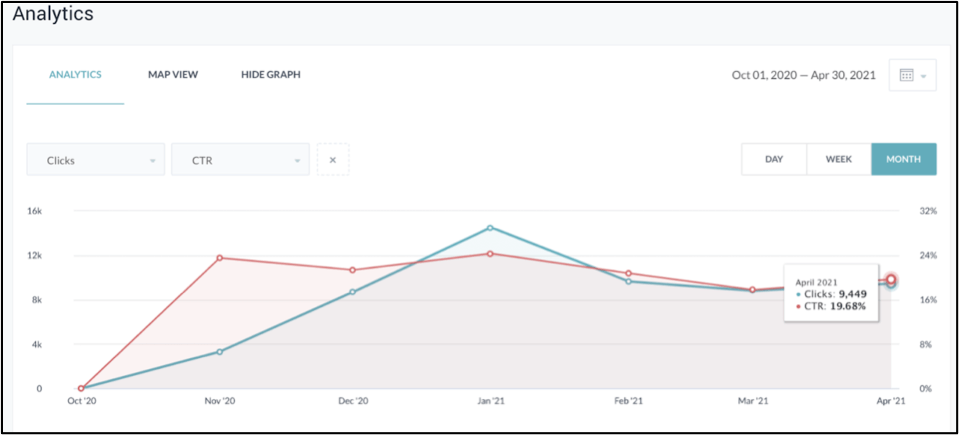Click the Oct '20 starting data point
Viewport: 959px width, 435px height.
click(82, 388)
